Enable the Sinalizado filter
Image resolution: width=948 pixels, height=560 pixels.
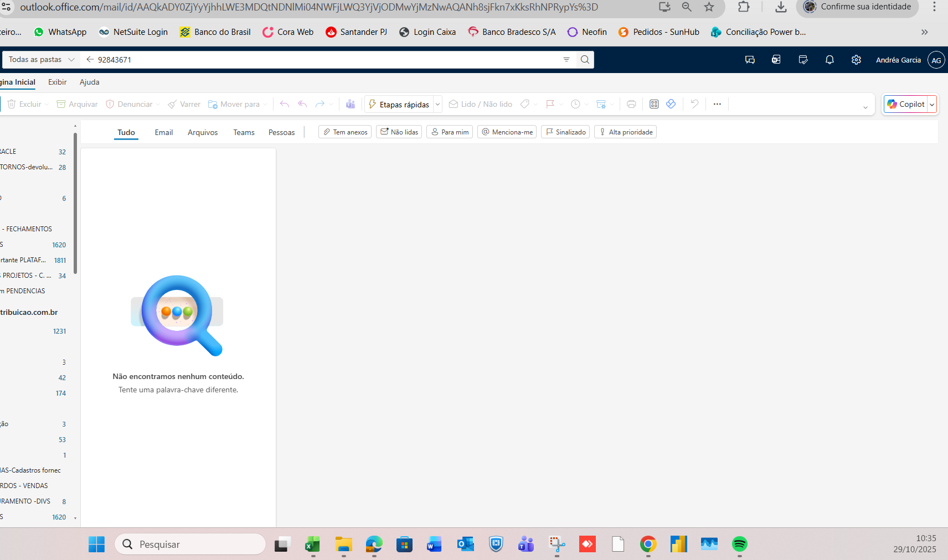pos(565,132)
